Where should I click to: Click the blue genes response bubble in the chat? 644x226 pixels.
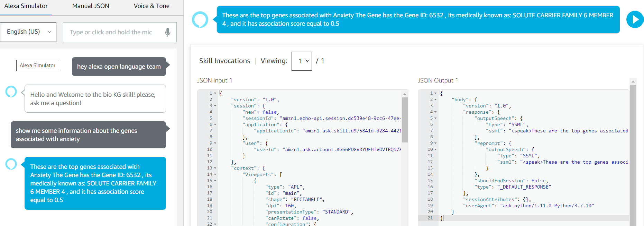click(x=95, y=183)
